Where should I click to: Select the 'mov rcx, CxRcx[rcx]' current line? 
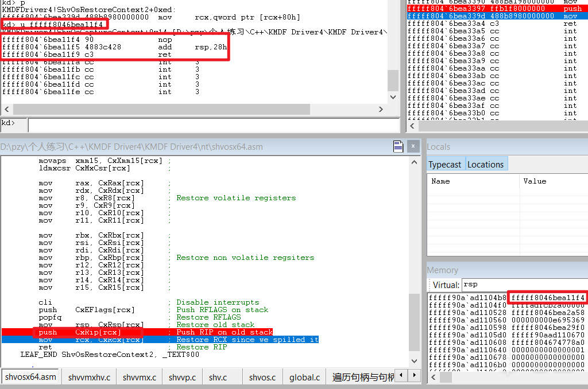pos(160,340)
